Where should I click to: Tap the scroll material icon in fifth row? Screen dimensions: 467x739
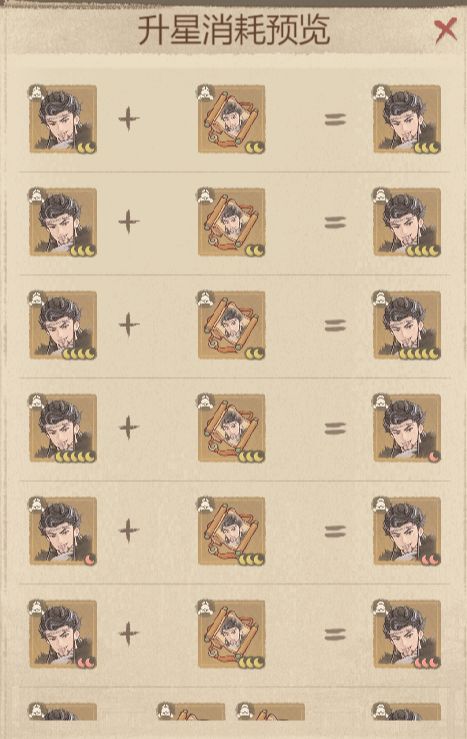coord(231,531)
